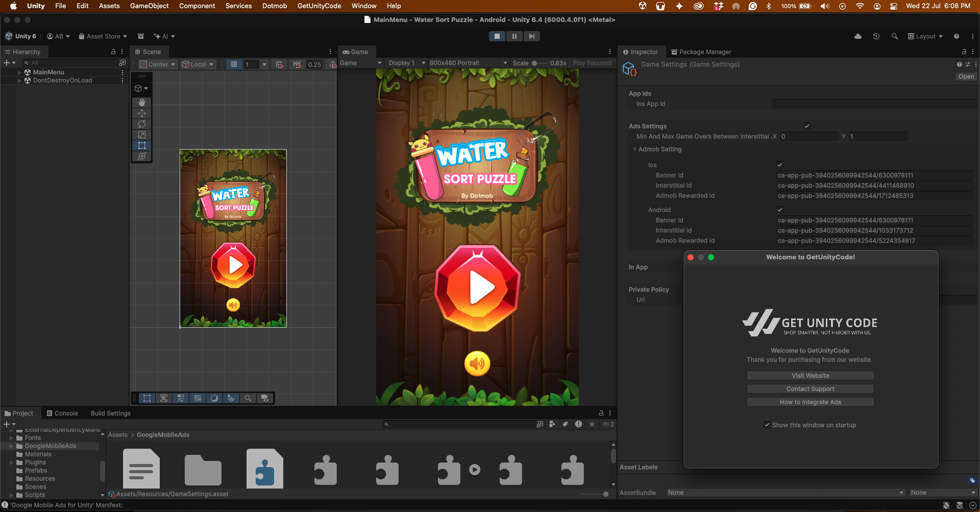Toggle grid snapping in Scene toolbar

coord(279,64)
